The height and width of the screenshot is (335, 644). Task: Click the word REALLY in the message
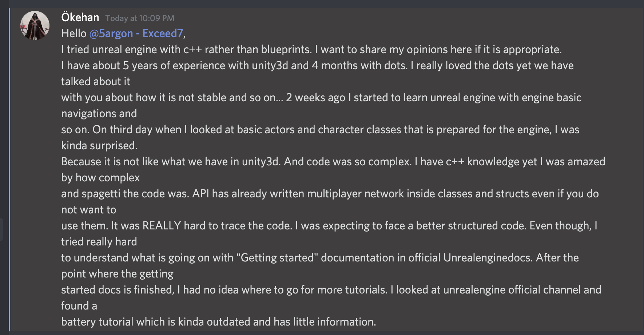click(162, 226)
